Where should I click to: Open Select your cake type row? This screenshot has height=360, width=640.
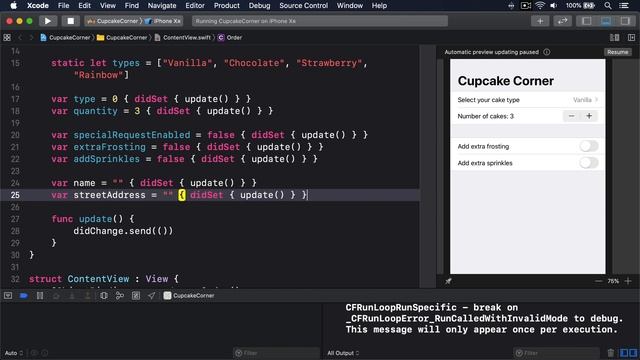[x=528, y=100]
